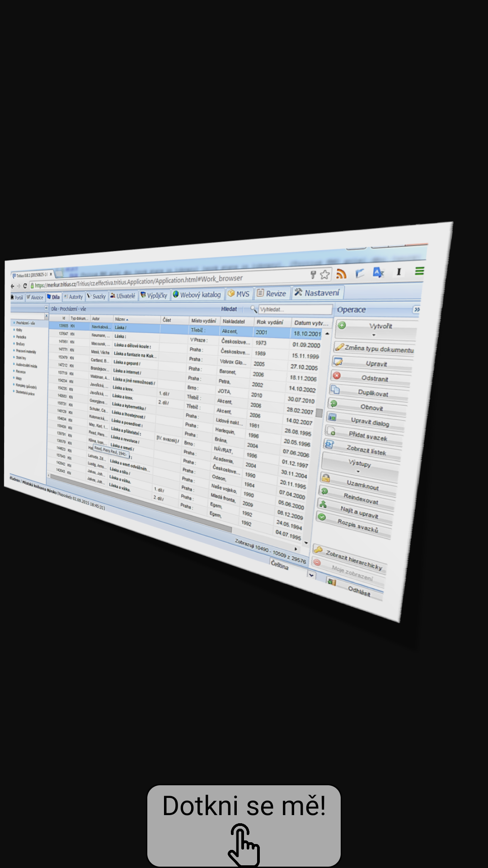The height and width of the screenshot is (868, 488).
Task: Open the 'Nastavení' tab
Action: (318, 292)
